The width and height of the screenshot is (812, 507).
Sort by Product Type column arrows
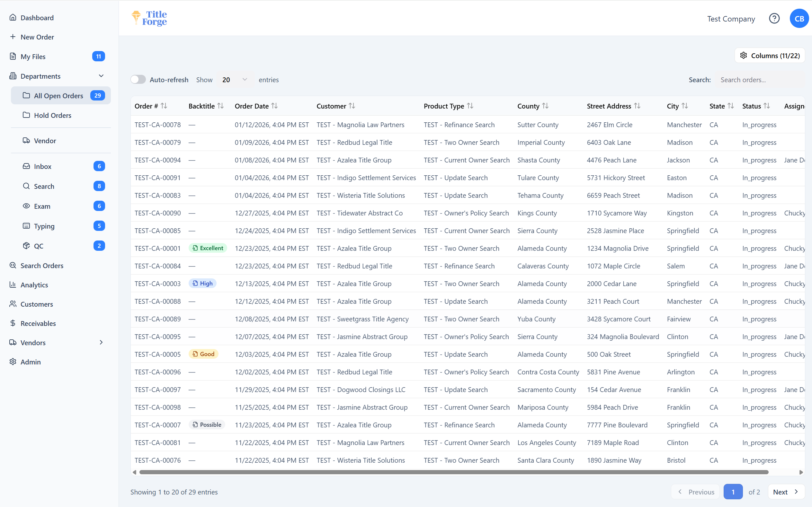[470, 106]
